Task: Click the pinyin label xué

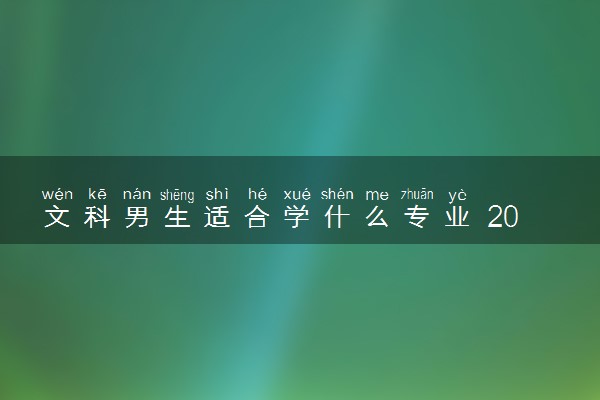Action: (x=297, y=194)
